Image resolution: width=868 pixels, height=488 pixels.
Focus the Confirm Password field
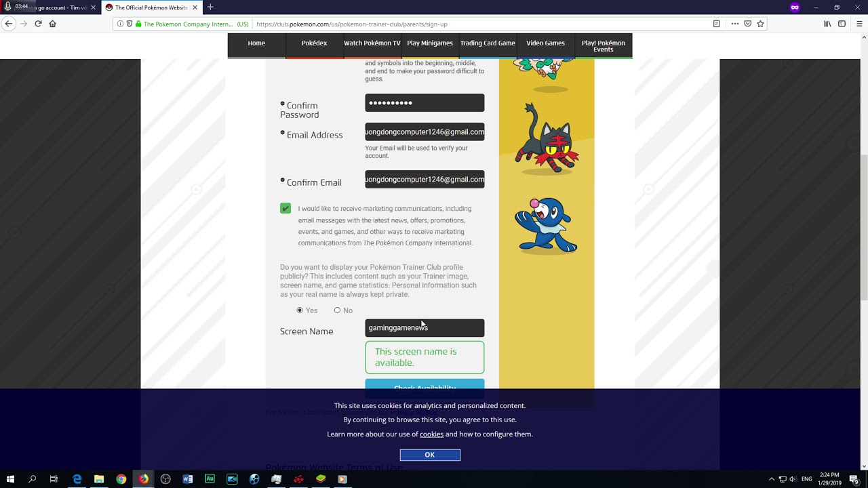point(425,103)
